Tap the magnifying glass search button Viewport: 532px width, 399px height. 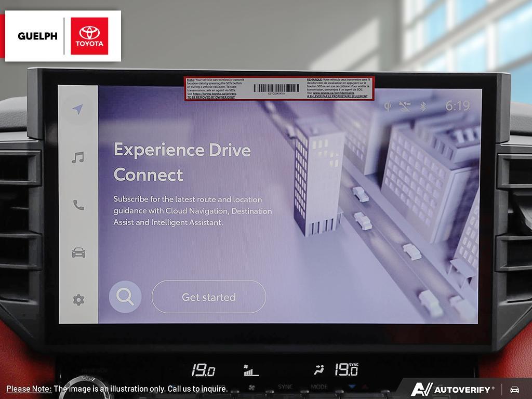(x=125, y=297)
